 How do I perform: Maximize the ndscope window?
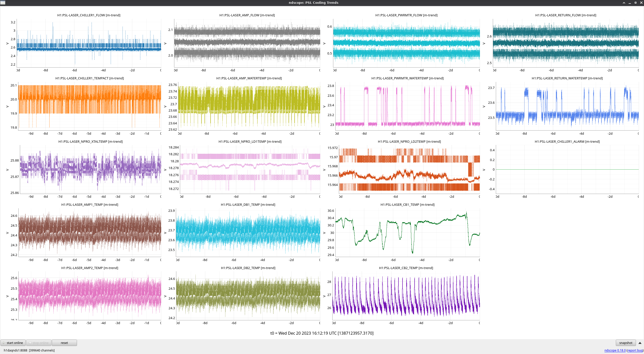pyautogui.click(x=635, y=3)
